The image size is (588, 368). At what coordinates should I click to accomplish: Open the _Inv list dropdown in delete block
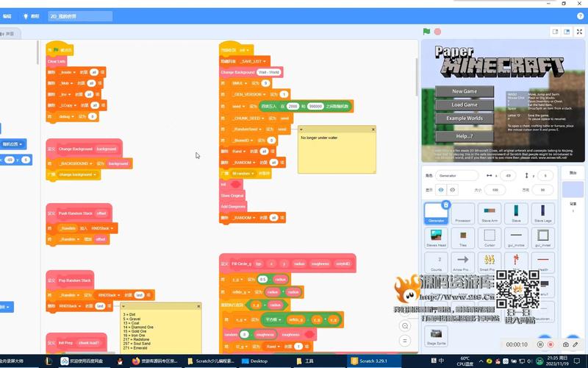pos(65,94)
